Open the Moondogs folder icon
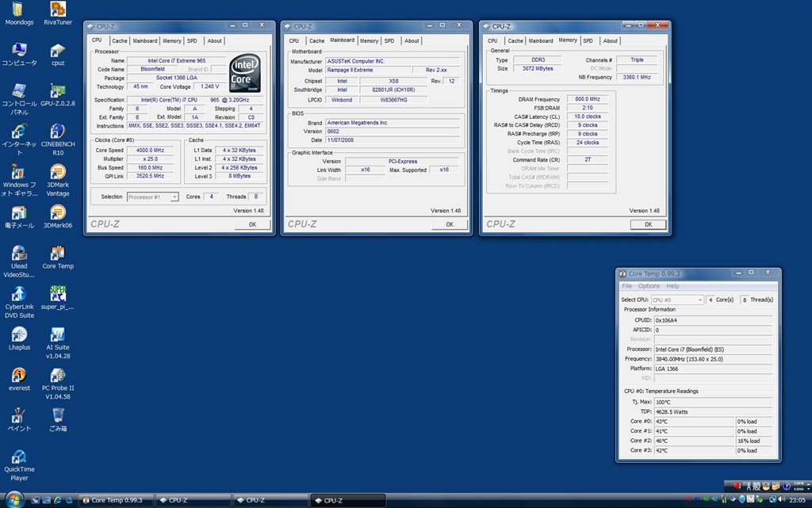Screen dimensions: 812x508 point(19,13)
